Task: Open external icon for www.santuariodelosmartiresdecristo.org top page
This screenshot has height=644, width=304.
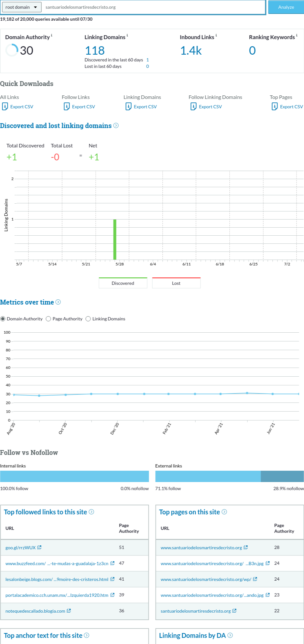Action: pos(245,547)
